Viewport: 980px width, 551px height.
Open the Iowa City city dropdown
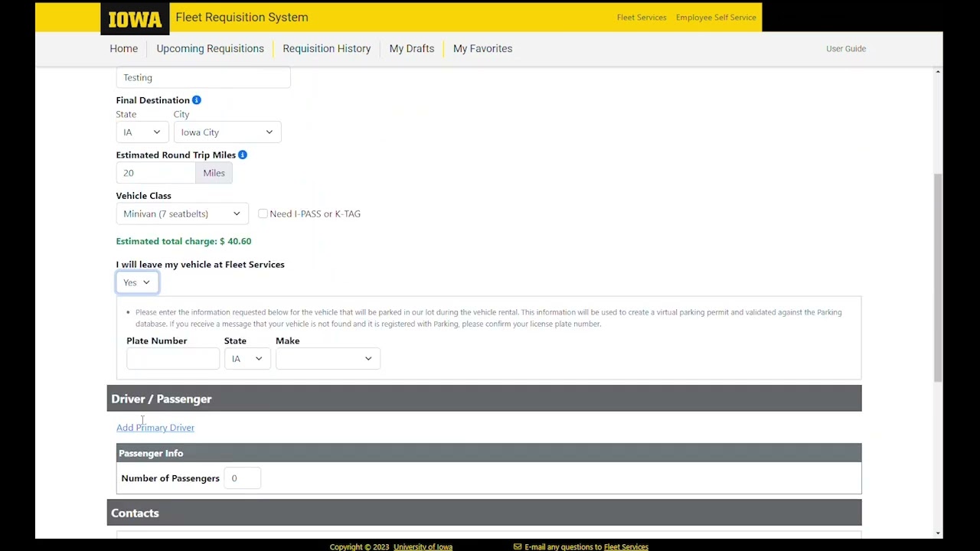[227, 132]
